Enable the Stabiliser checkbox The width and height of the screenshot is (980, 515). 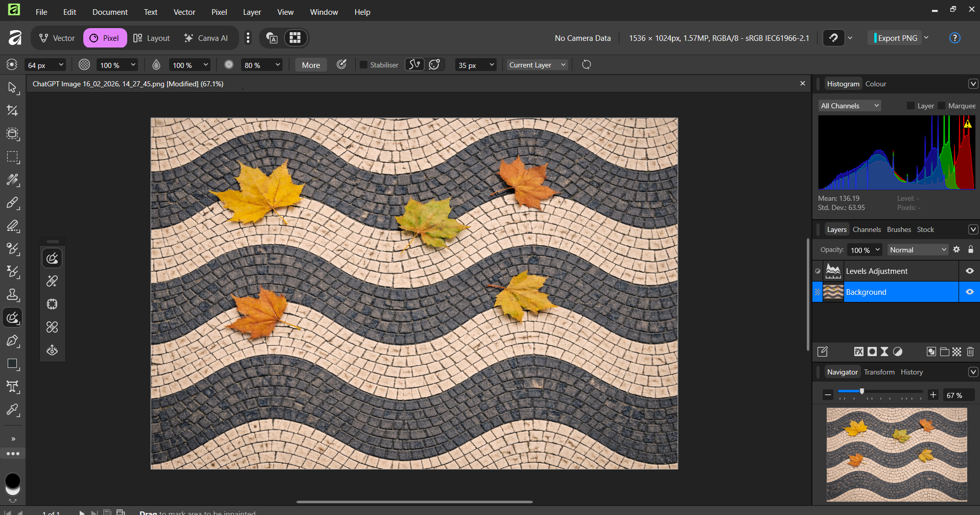click(363, 65)
